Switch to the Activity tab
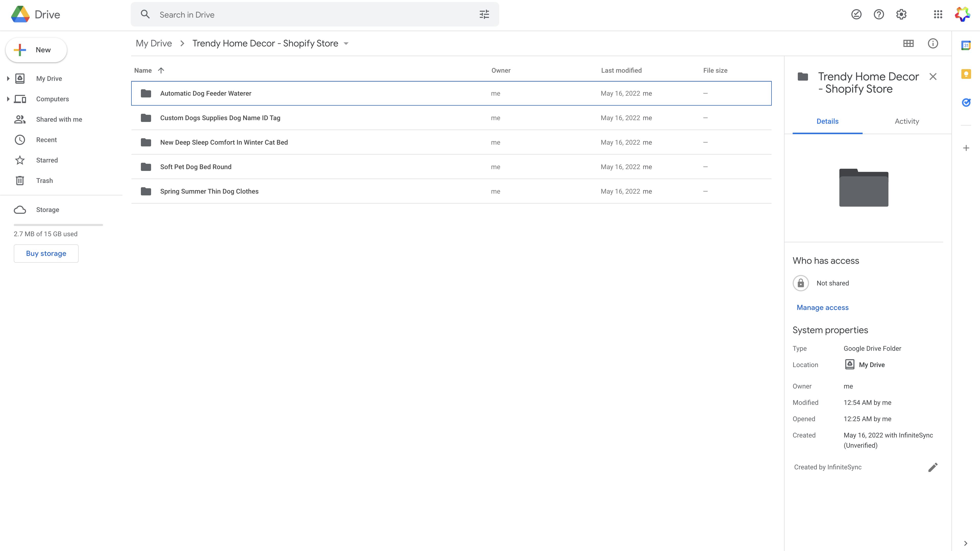Screen dimensions: 980x551 pyautogui.click(x=906, y=121)
